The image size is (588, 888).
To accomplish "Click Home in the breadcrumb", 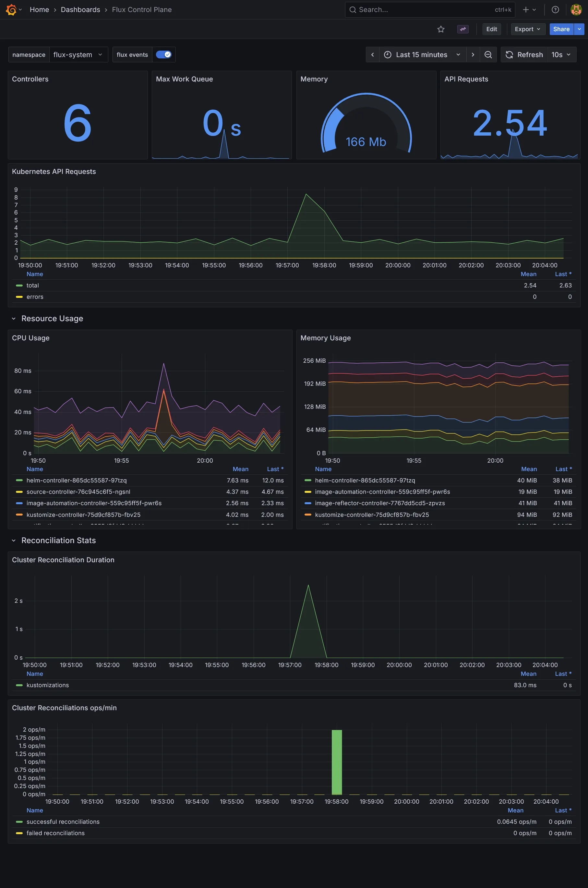I will click(39, 9).
